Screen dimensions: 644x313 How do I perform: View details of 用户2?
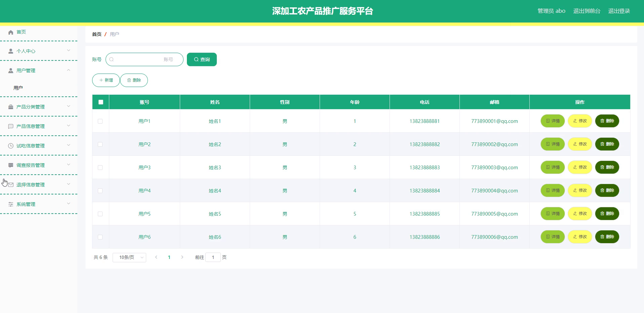pos(553,144)
